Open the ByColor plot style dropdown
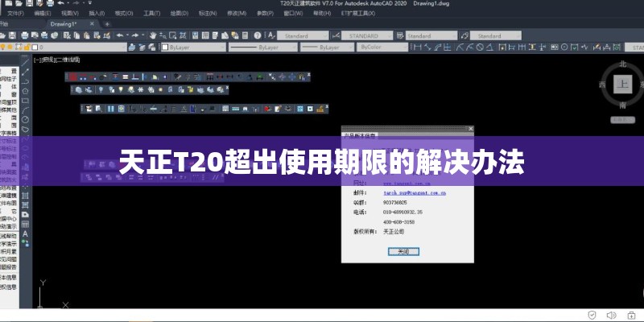 pos(382,47)
